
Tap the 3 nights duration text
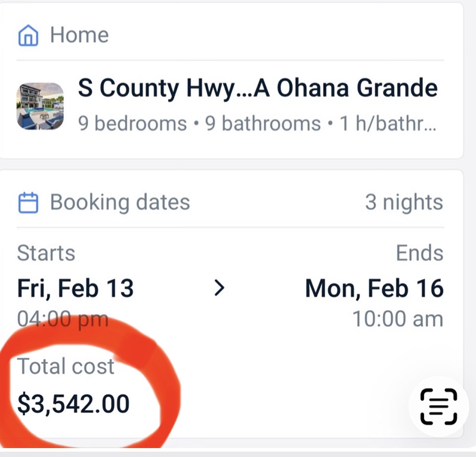point(404,202)
